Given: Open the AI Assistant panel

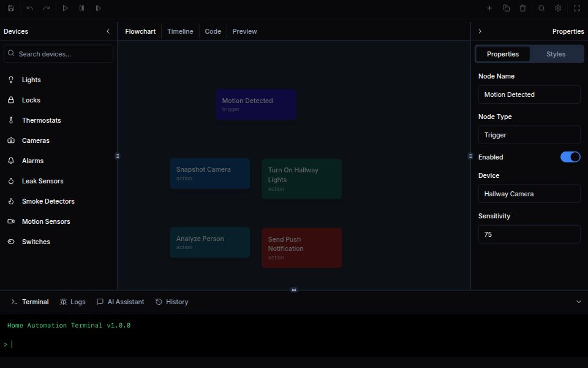Looking at the screenshot, I should pyautogui.click(x=120, y=302).
